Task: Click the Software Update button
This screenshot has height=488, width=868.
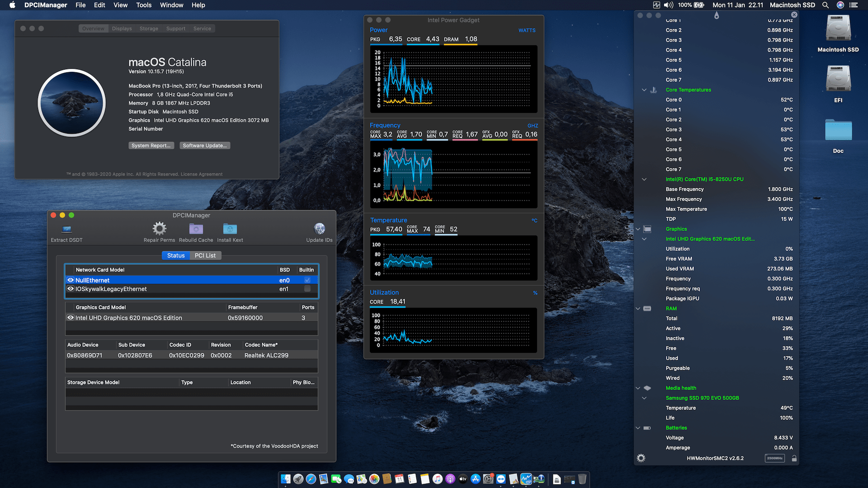Action: tap(205, 145)
